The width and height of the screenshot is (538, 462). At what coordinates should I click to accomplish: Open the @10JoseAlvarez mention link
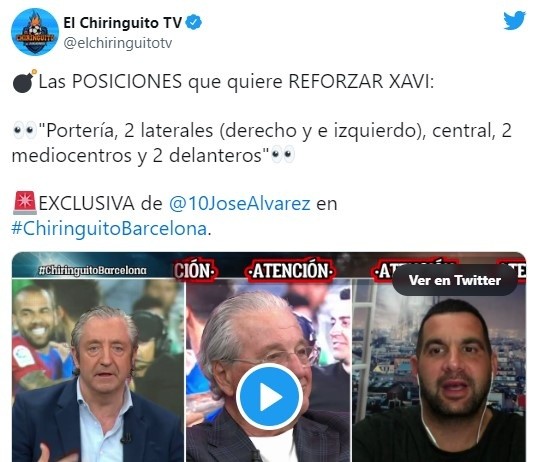click(x=239, y=203)
